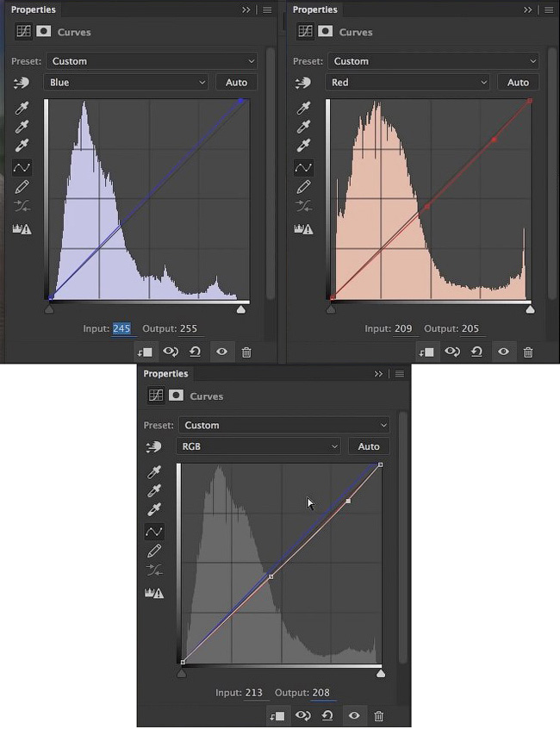
Task: Select the on-image adjustment tool in Red panel
Action: pos(303,83)
